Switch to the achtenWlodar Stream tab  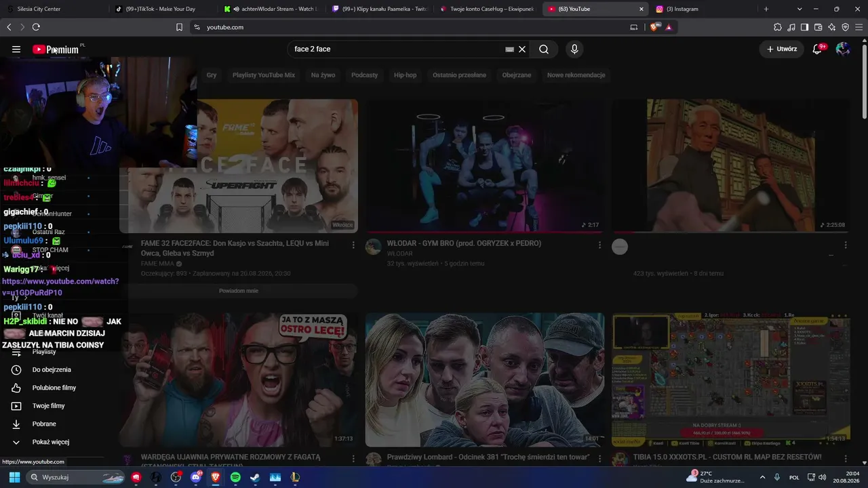(271, 9)
